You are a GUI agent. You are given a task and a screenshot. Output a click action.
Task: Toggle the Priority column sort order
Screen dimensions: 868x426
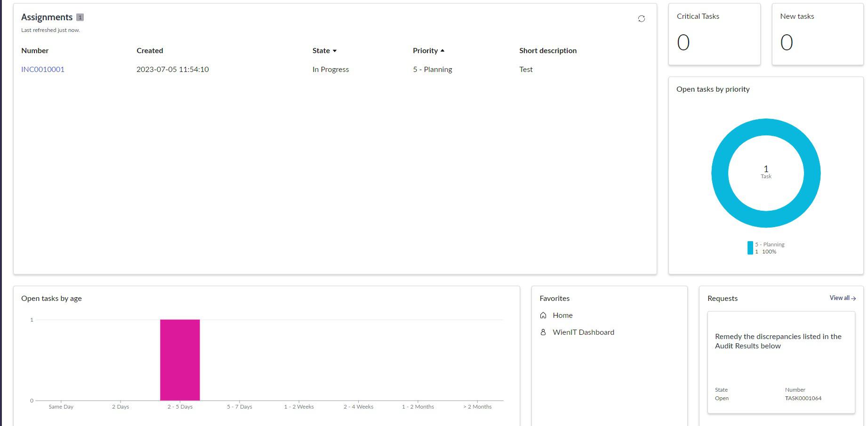442,50
